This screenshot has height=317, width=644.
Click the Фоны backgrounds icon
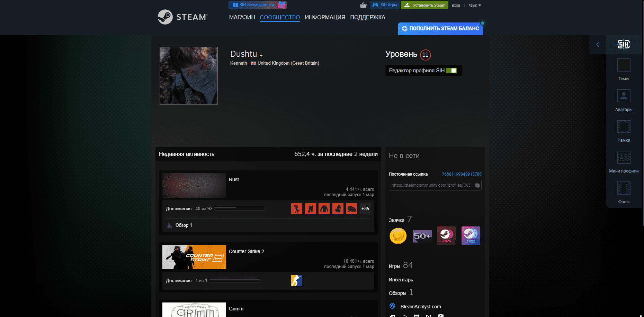point(624,188)
